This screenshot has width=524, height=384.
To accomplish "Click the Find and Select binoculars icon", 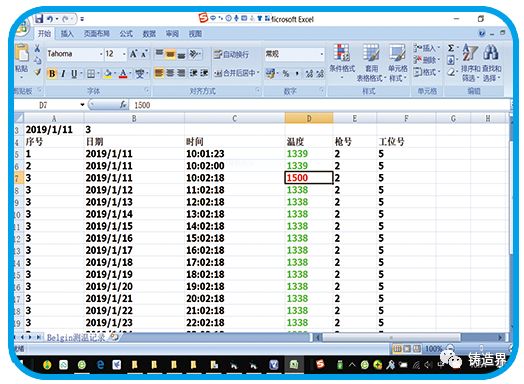I will pos(491,52).
